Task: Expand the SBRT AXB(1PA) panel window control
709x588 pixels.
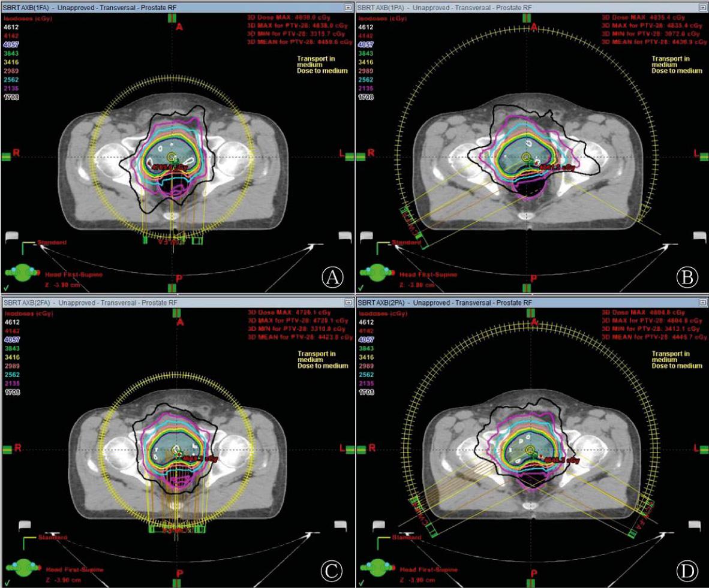Action: pos(702,7)
